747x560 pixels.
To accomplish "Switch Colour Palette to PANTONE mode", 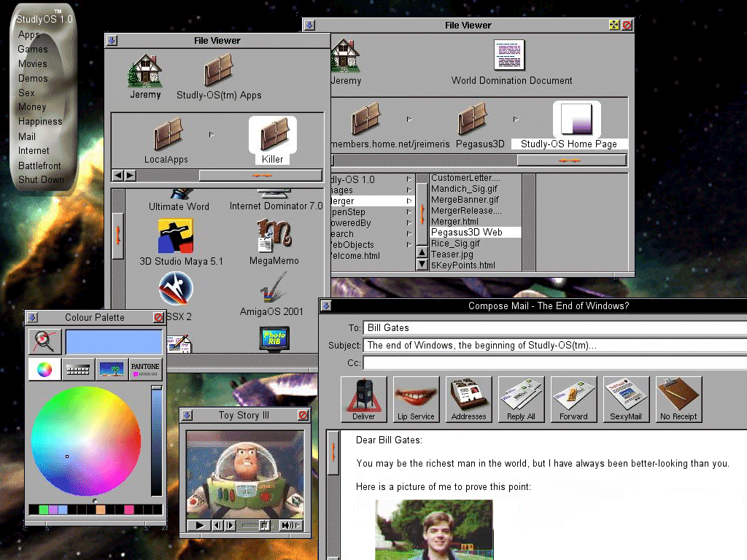I will coord(145,369).
